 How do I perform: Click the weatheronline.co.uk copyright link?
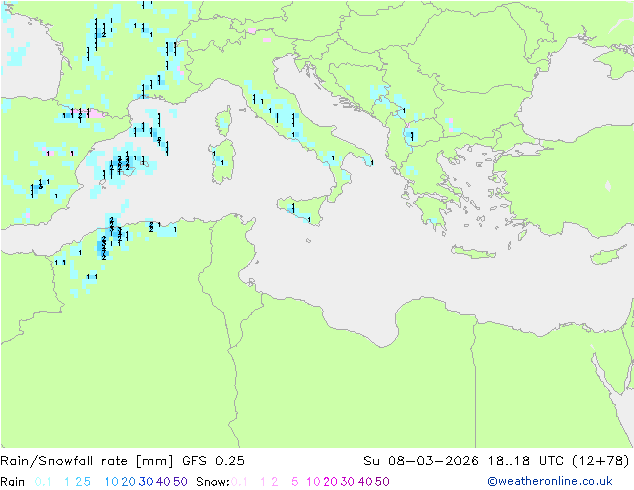point(550,481)
